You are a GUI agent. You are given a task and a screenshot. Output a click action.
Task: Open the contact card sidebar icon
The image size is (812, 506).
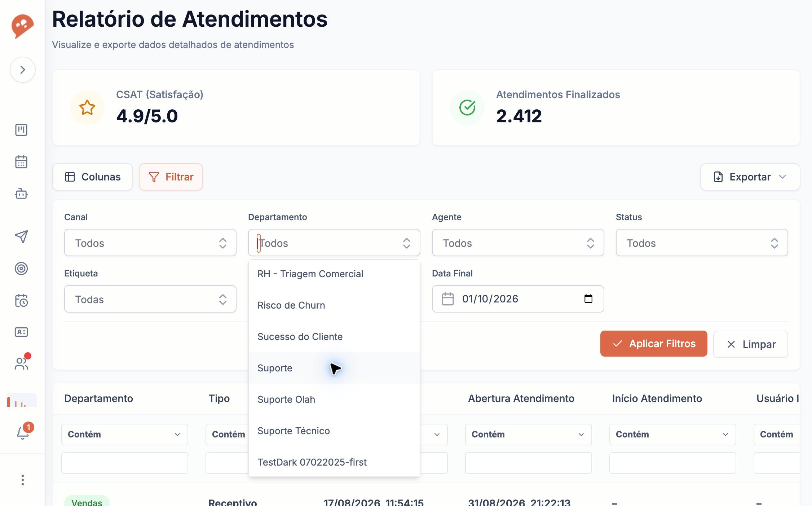click(x=21, y=332)
